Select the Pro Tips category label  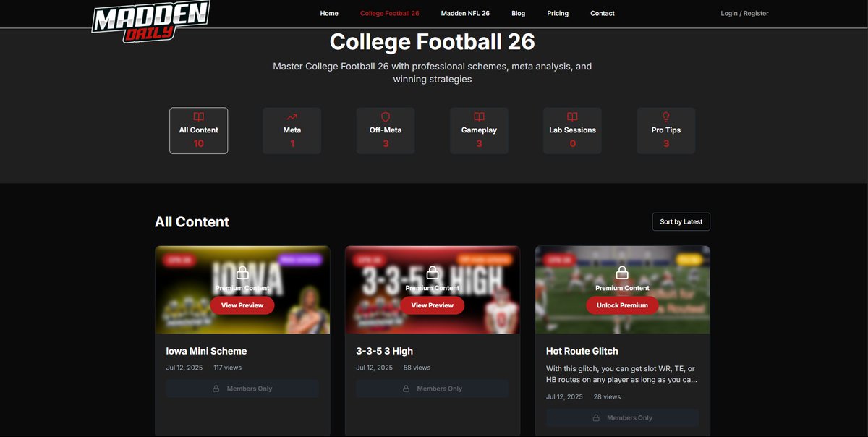[666, 130]
